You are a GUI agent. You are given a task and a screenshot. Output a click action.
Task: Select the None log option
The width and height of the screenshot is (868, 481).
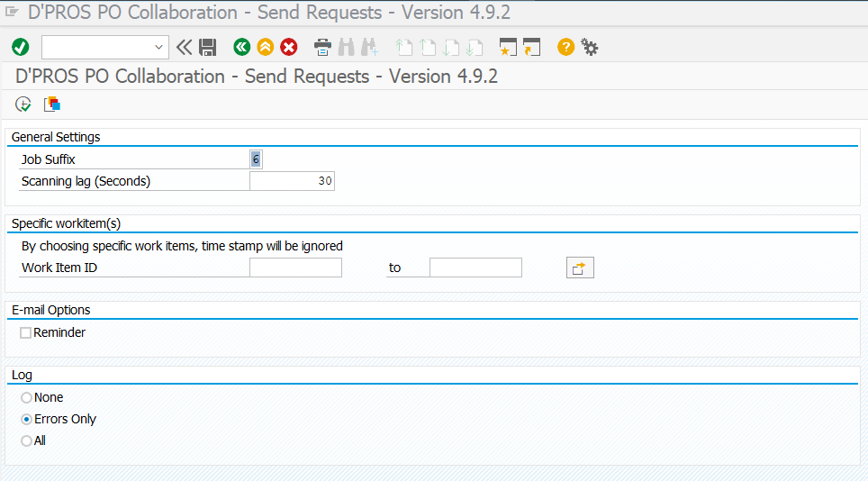26,397
